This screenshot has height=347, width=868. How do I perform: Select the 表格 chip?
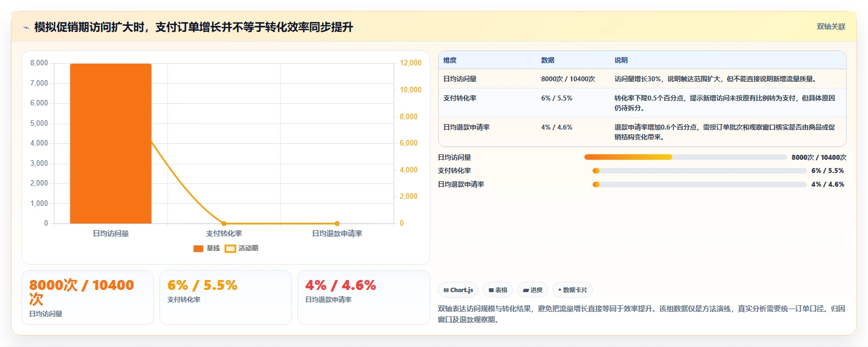(x=497, y=290)
